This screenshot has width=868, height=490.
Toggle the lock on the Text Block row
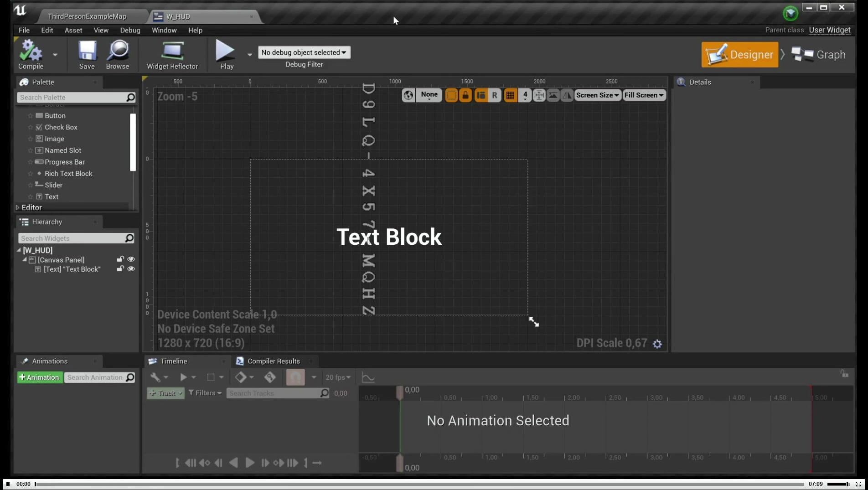[x=120, y=269]
